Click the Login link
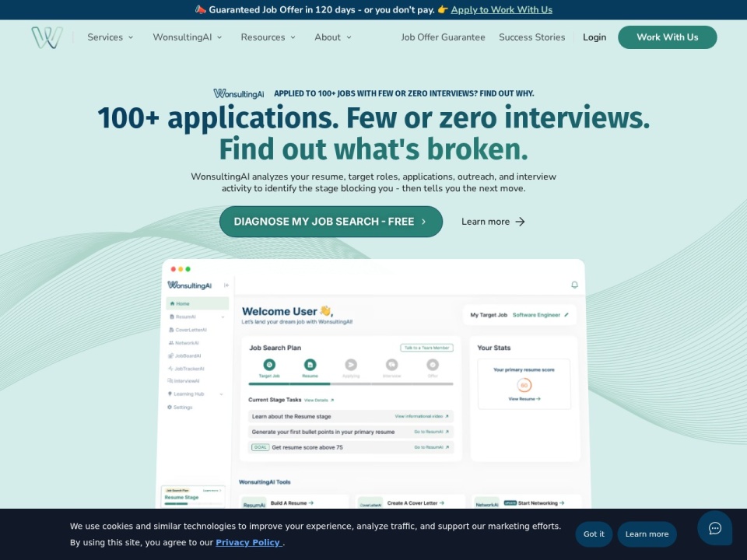The width and height of the screenshot is (747, 560). pyautogui.click(x=594, y=37)
